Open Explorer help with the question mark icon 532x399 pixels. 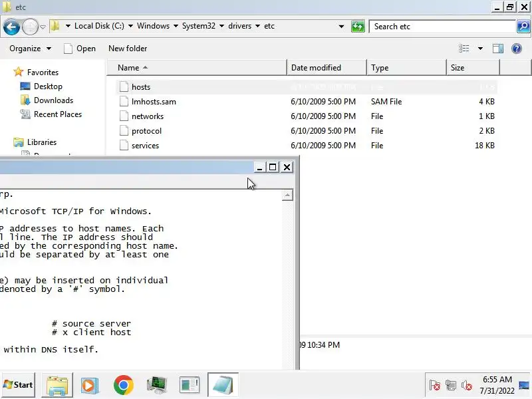517,49
